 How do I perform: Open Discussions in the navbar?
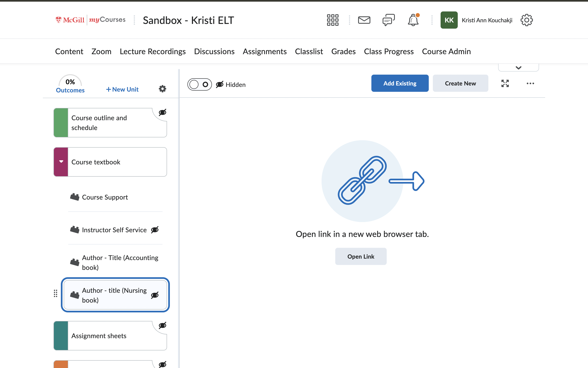point(214,51)
